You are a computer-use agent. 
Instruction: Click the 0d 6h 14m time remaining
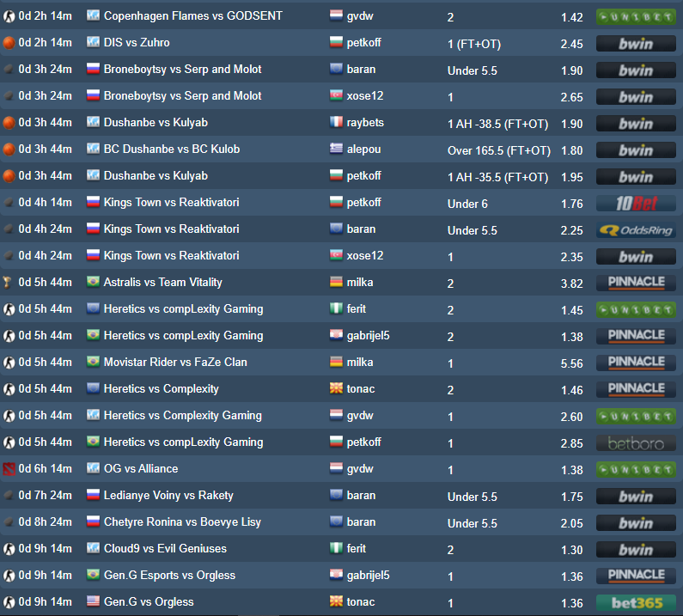tap(45, 469)
